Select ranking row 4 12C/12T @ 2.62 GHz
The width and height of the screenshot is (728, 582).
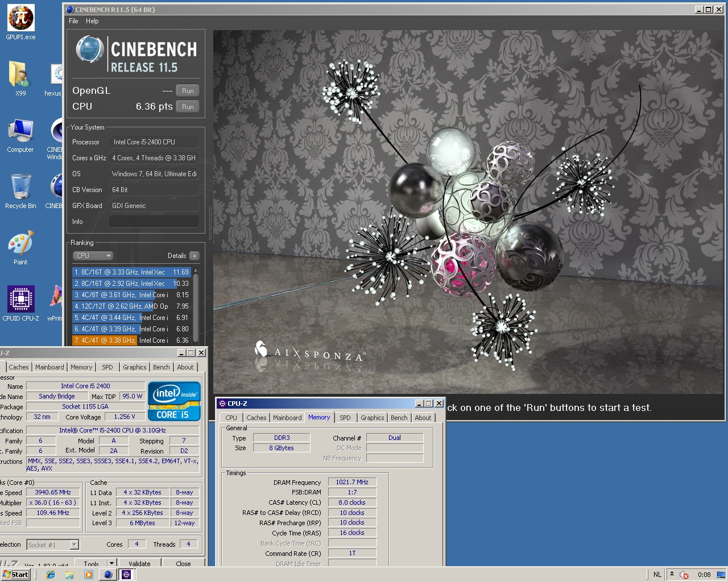131,306
